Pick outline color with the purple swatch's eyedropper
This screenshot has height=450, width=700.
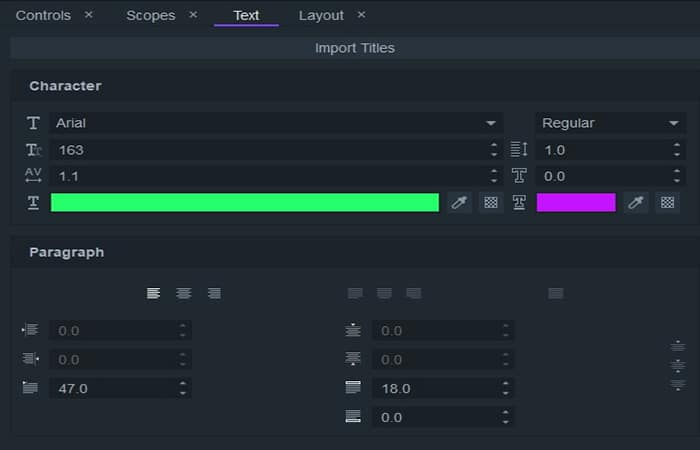point(636,203)
